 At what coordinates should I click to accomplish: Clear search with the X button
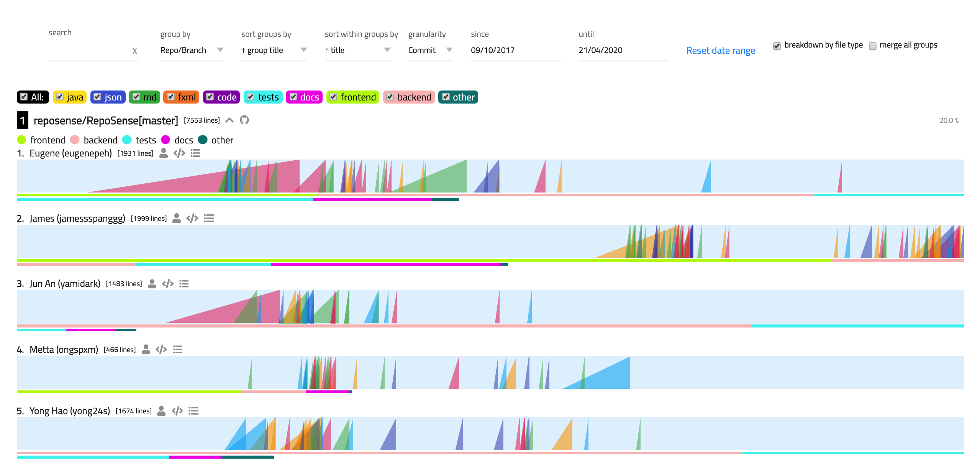tap(134, 51)
